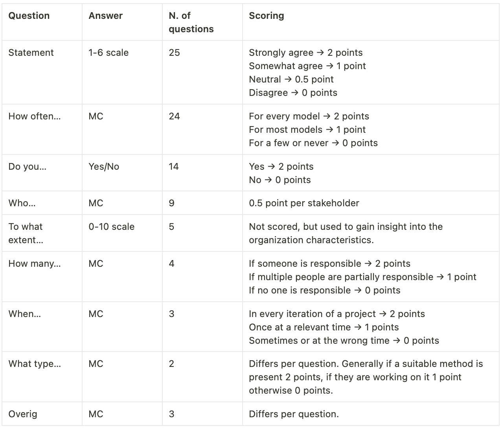Image resolution: width=504 pixels, height=429 pixels.
Task: Select the "Statement" row label cell
Action: tap(31, 53)
